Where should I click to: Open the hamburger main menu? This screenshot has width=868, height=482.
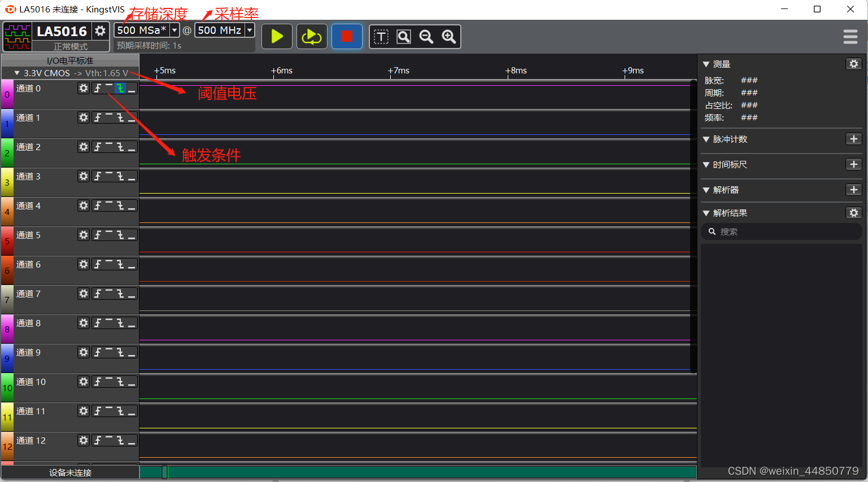click(x=850, y=37)
